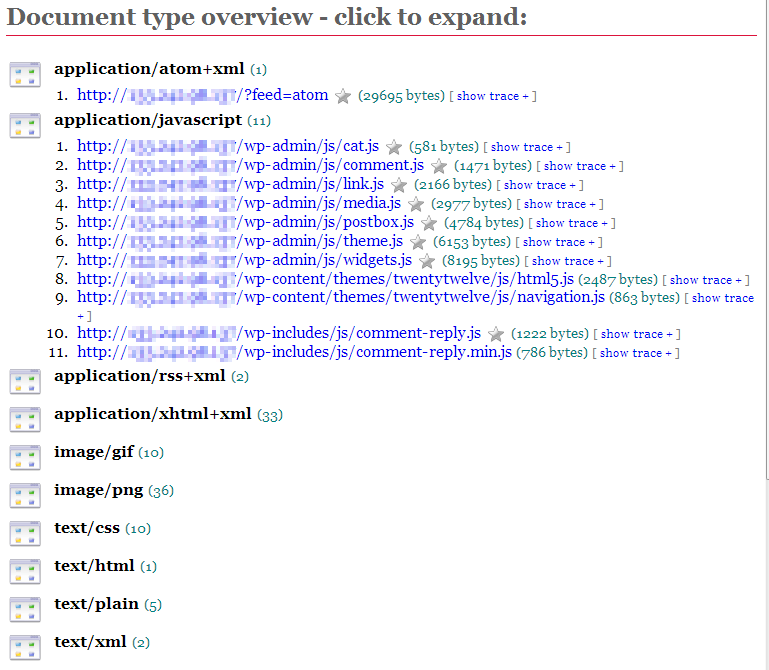Screen dimensions: 769x670
Task: Collapse the application/atom+xml section
Action: click(149, 69)
